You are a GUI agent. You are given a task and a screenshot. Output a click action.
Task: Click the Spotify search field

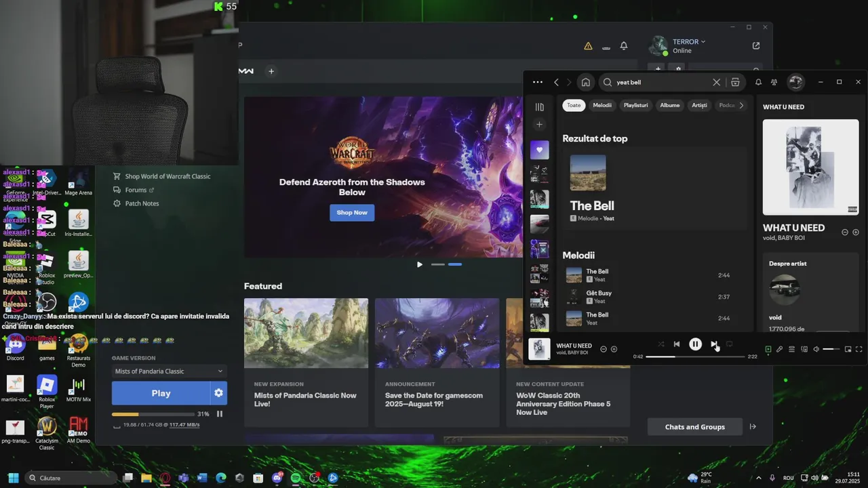click(661, 82)
